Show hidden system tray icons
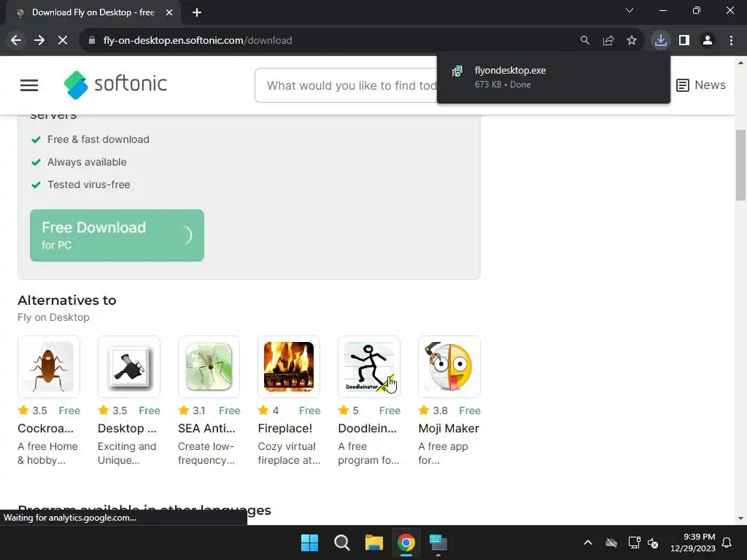The image size is (747, 560). coord(588,542)
